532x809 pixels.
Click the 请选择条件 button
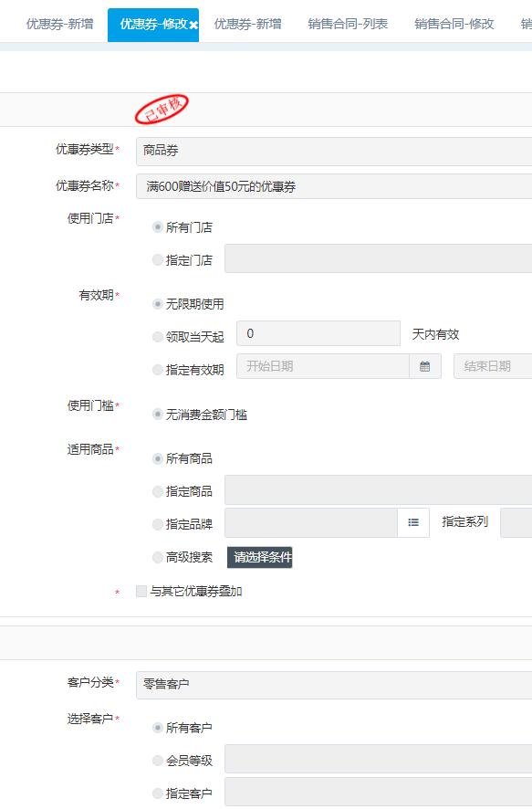[x=260, y=557]
